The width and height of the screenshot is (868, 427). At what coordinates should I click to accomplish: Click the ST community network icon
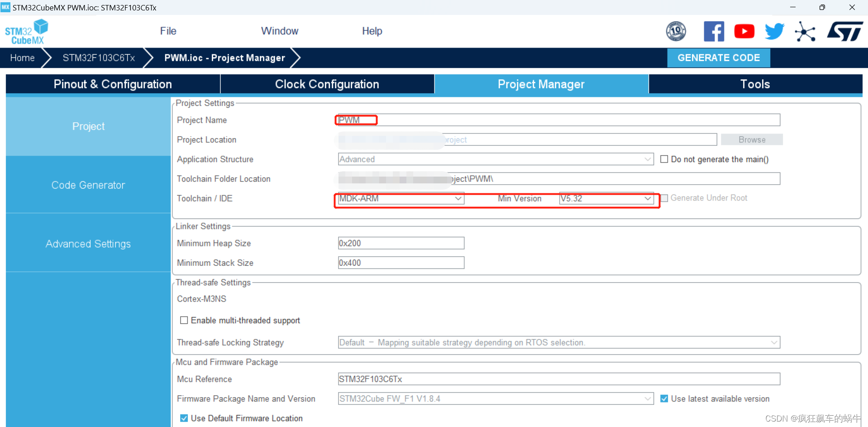click(805, 32)
